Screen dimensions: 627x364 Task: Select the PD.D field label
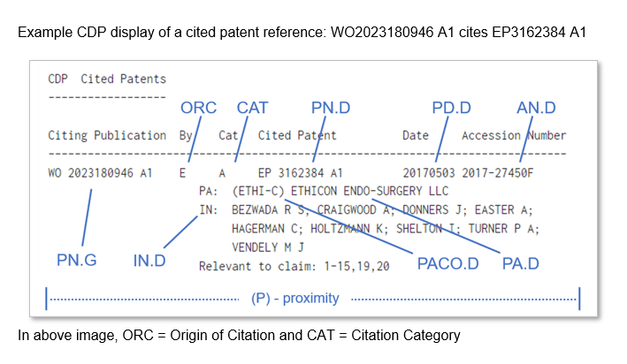452,109
